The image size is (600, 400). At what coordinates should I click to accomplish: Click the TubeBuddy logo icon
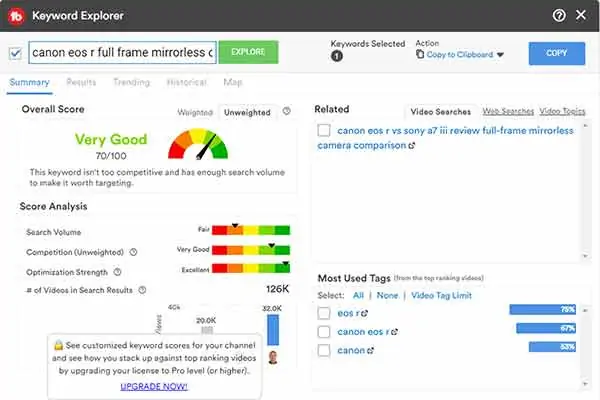click(x=16, y=16)
